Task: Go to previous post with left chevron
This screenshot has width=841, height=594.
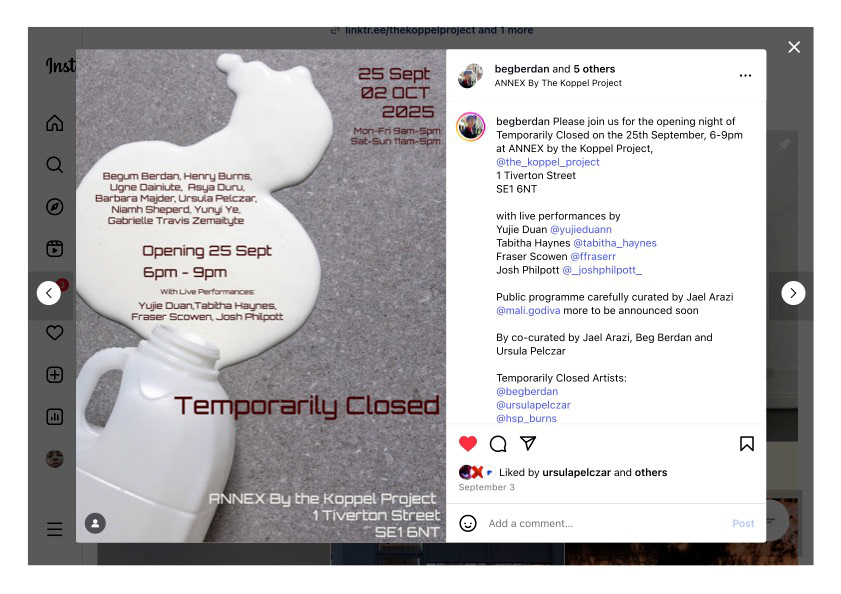Action: click(x=49, y=293)
